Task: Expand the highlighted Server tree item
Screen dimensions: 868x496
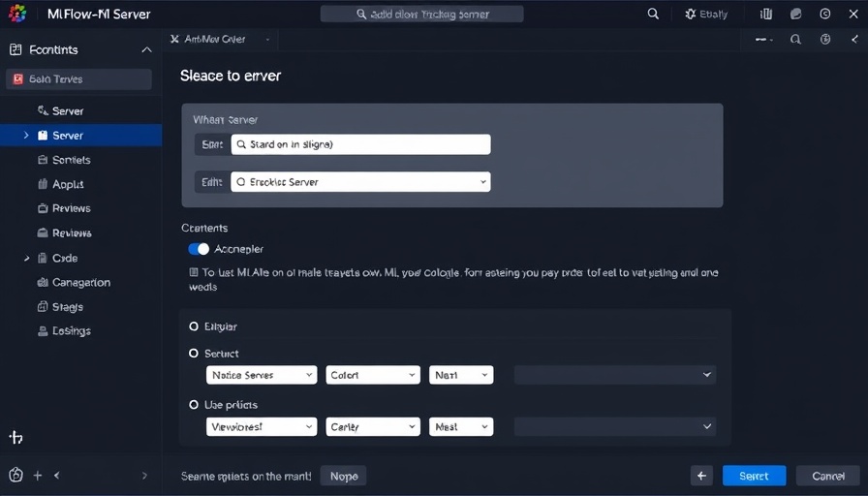Action: (x=25, y=135)
